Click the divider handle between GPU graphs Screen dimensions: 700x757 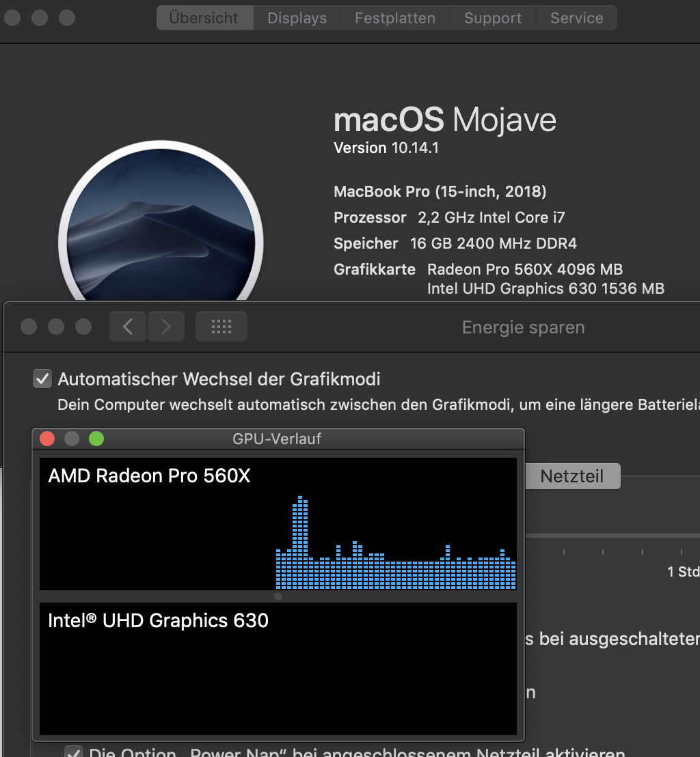click(278, 596)
